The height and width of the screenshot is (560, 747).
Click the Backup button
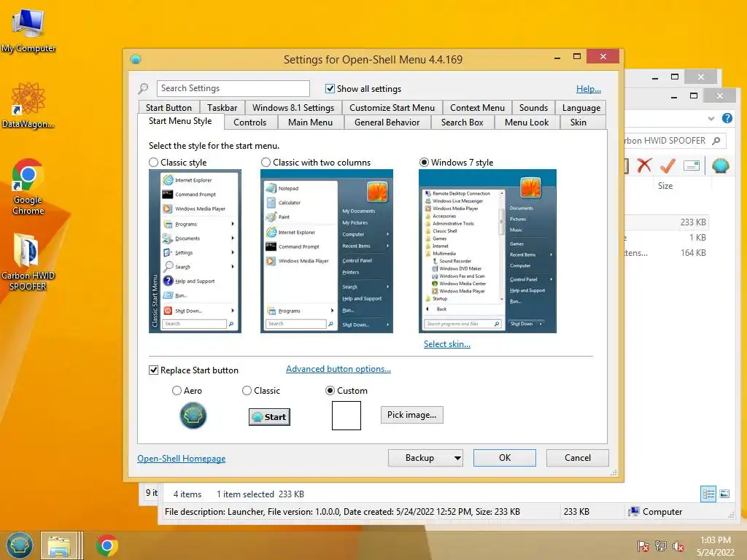tap(419, 458)
